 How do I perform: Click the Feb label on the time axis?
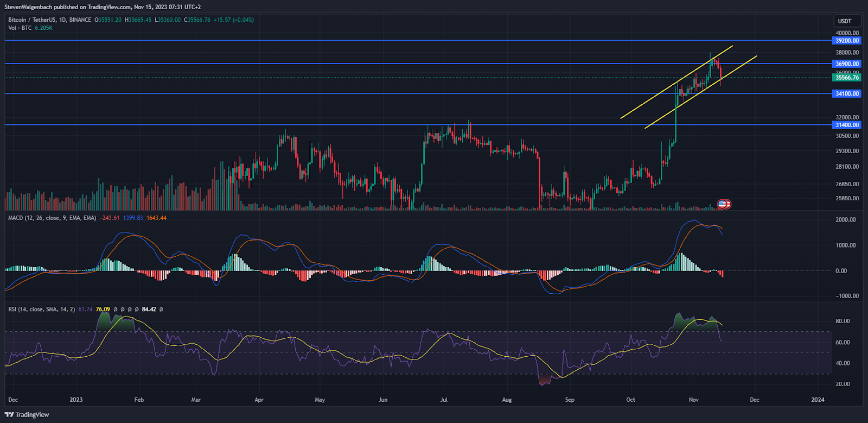(x=139, y=400)
